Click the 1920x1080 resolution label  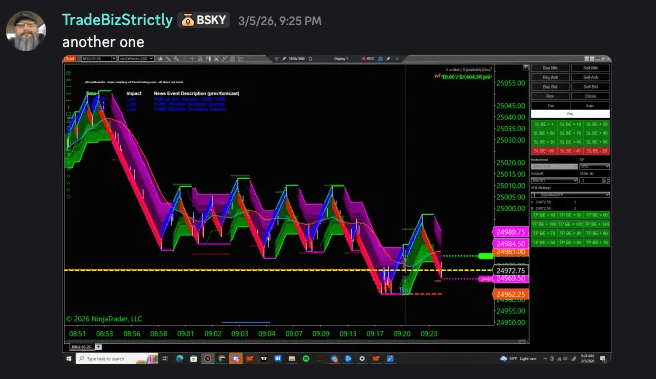(296, 59)
